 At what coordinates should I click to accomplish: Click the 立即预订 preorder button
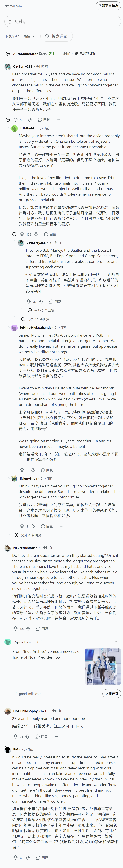[111, 691]
